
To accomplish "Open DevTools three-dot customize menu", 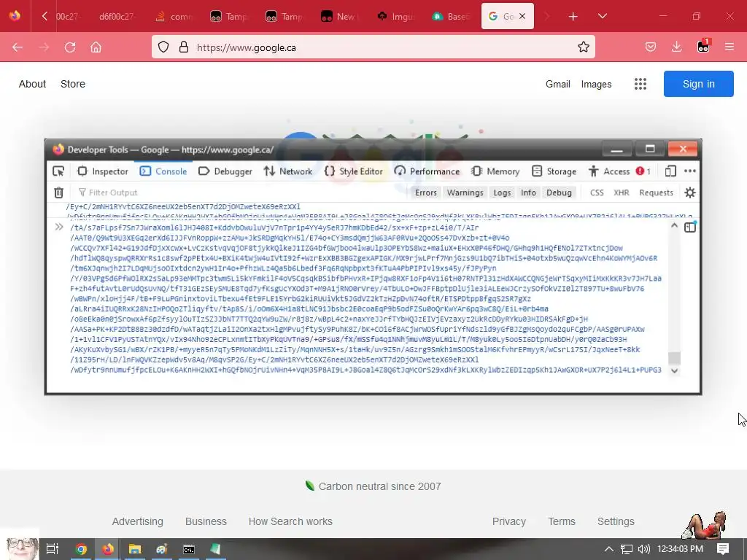I will (690, 171).
